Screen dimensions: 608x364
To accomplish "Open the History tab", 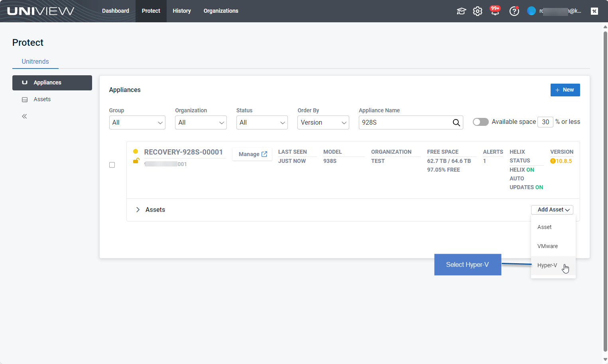I will (182, 11).
